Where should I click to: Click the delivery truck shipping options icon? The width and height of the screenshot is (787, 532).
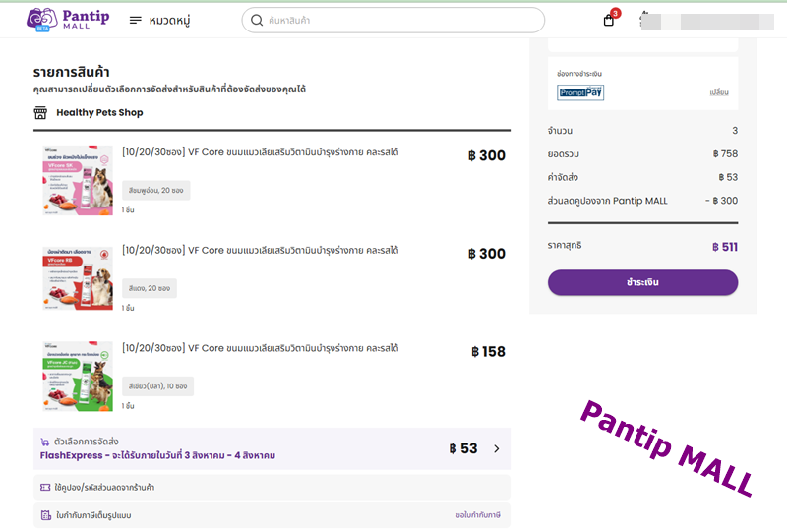pyautogui.click(x=45, y=442)
